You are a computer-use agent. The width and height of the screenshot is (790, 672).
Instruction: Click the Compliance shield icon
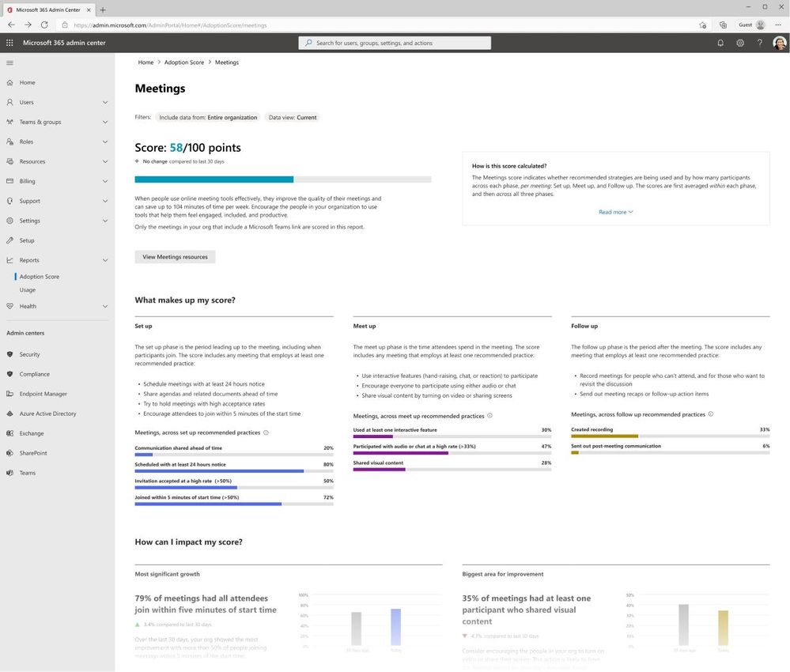tap(9, 374)
